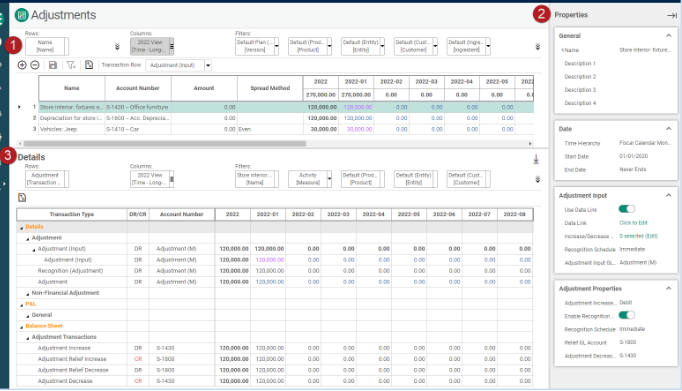Click column handle on Adjustments 2022 View selector
682x391 pixels.
coord(171,47)
